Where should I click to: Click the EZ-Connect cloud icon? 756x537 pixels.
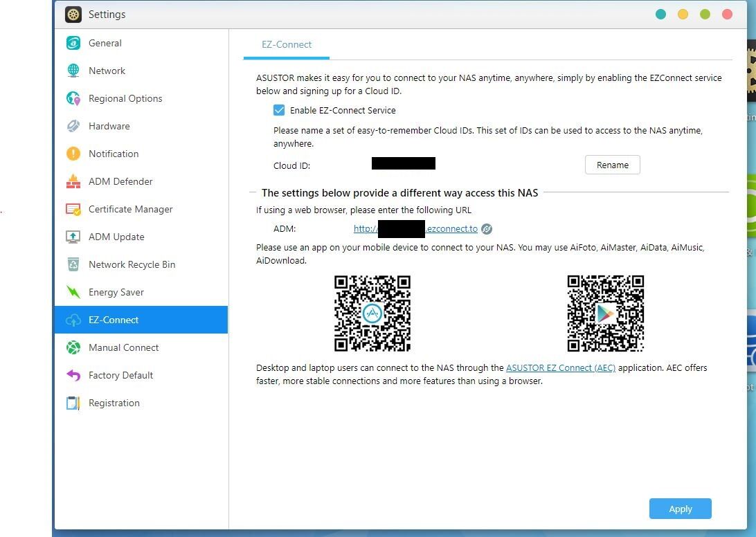[73, 320]
